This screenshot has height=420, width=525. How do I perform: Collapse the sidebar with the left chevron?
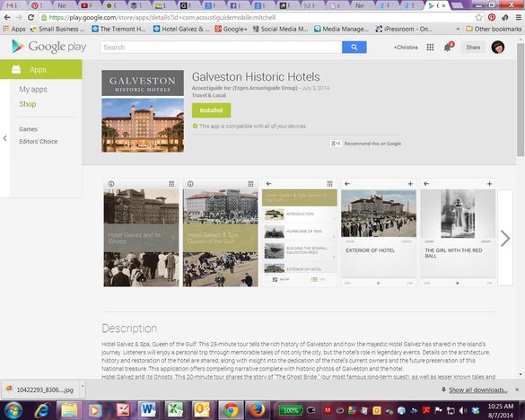point(4,138)
